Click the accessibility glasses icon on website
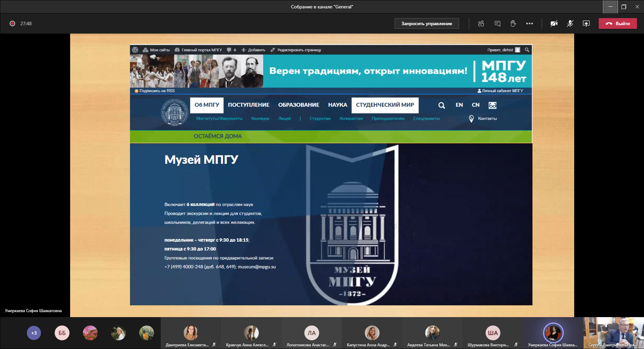 [492, 105]
